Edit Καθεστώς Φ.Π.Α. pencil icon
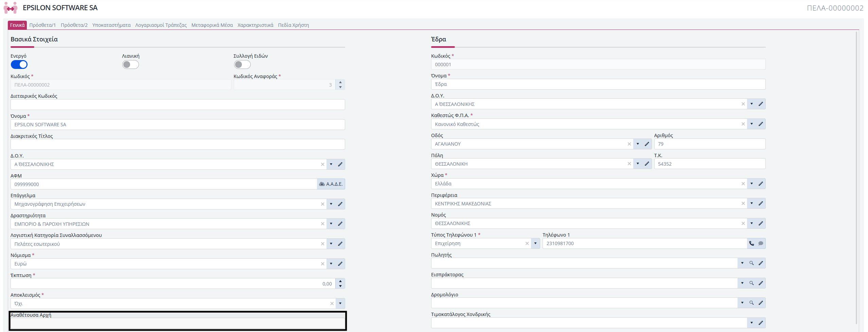This screenshot has width=868, height=332. (x=761, y=124)
